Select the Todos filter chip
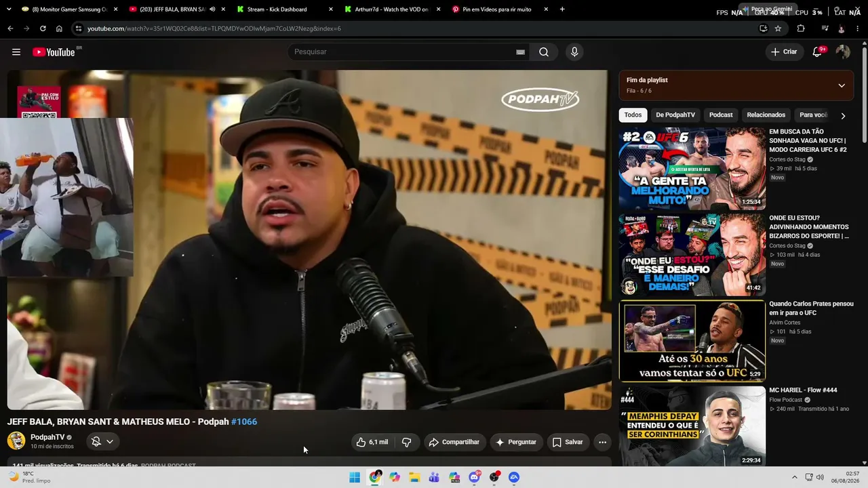Screen dimensions: 868x488 (x=633, y=115)
